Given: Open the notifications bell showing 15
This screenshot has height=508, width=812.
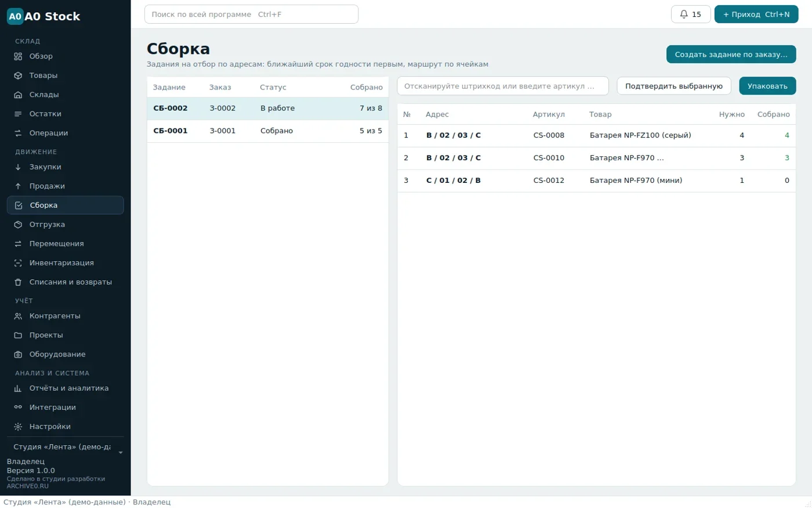Looking at the screenshot, I should [691, 15].
